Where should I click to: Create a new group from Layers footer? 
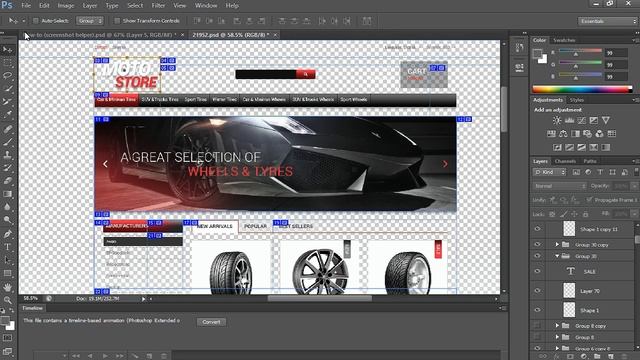597,356
